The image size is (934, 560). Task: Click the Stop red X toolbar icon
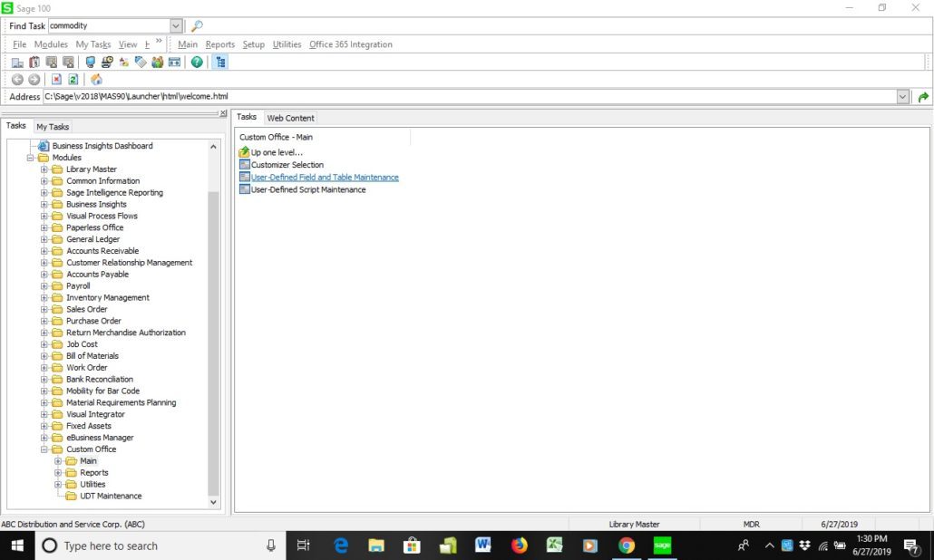tap(56, 80)
